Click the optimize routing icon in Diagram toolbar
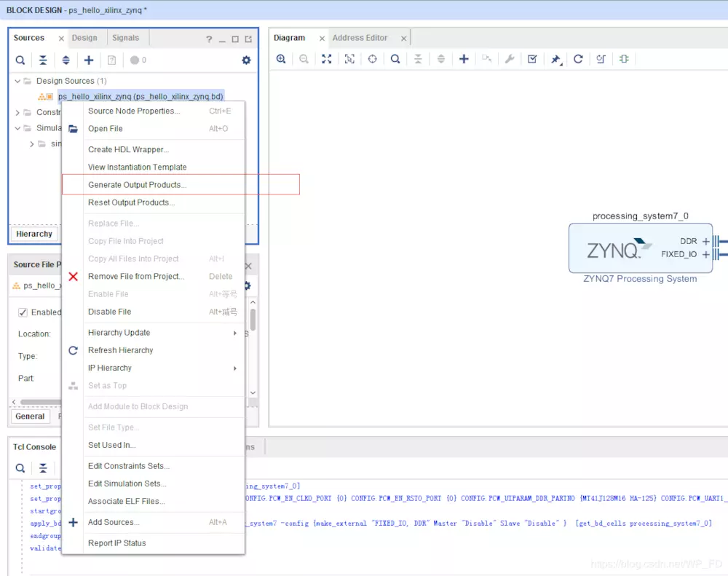 pos(601,59)
